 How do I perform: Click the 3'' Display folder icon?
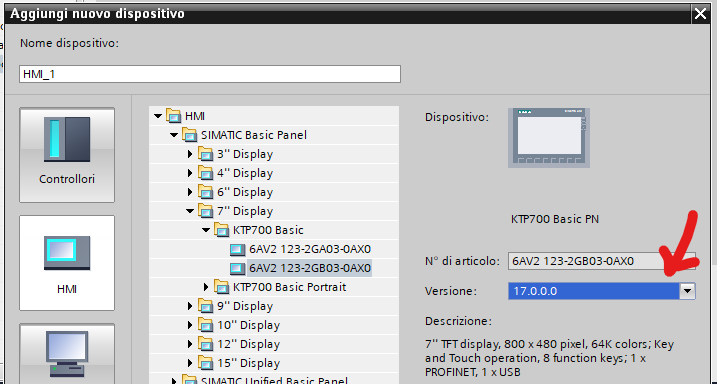click(x=206, y=154)
